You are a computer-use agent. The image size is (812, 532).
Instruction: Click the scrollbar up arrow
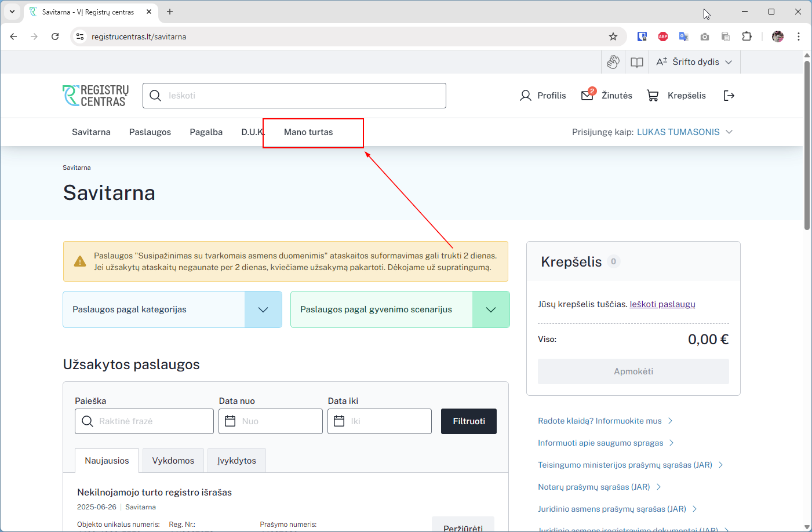point(807,55)
